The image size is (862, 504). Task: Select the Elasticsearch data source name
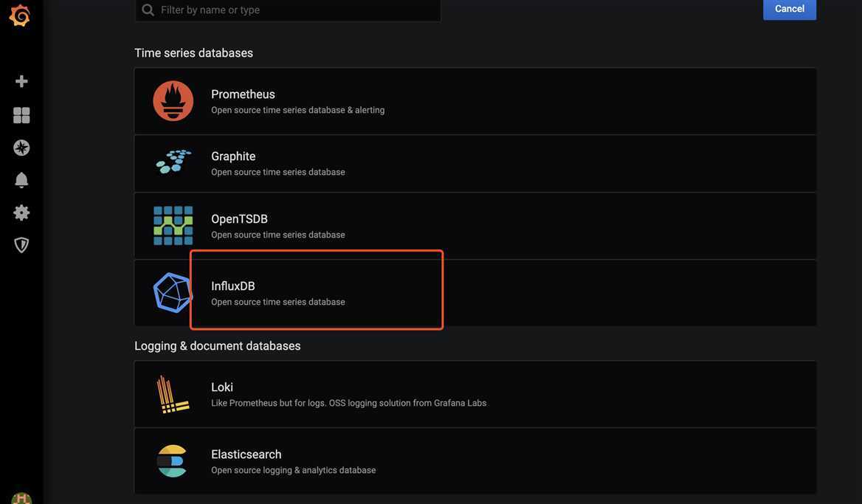pyautogui.click(x=246, y=455)
